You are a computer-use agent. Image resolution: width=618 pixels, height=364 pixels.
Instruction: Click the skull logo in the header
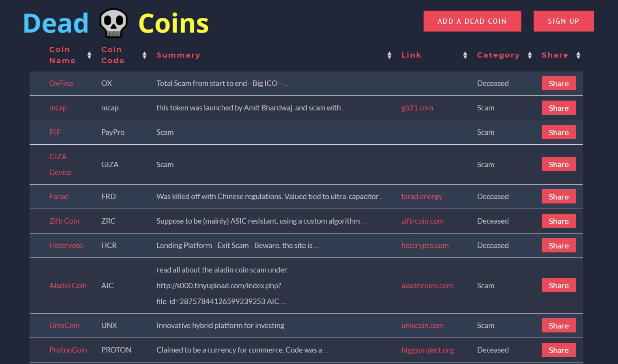pos(114,23)
